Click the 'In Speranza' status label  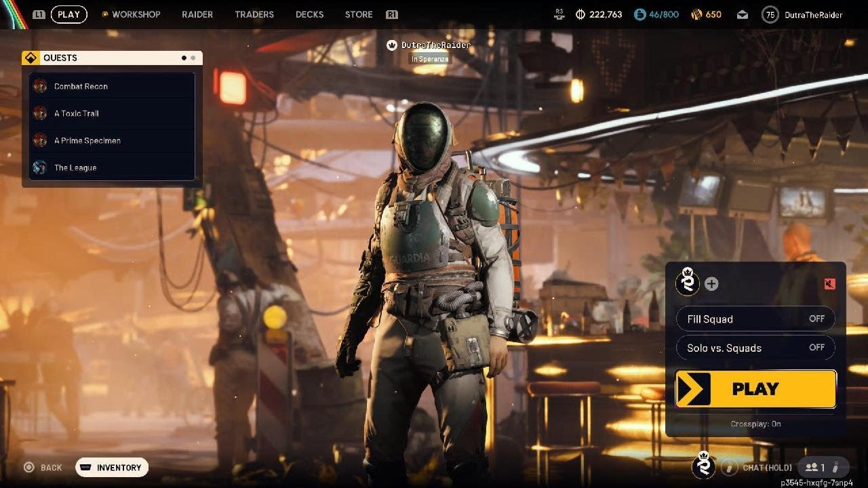tap(430, 59)
